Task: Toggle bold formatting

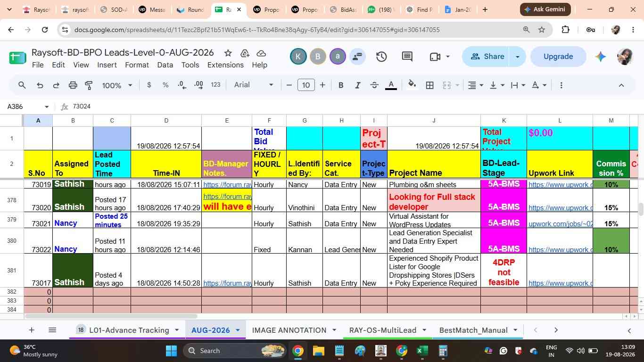Action: 341,85
